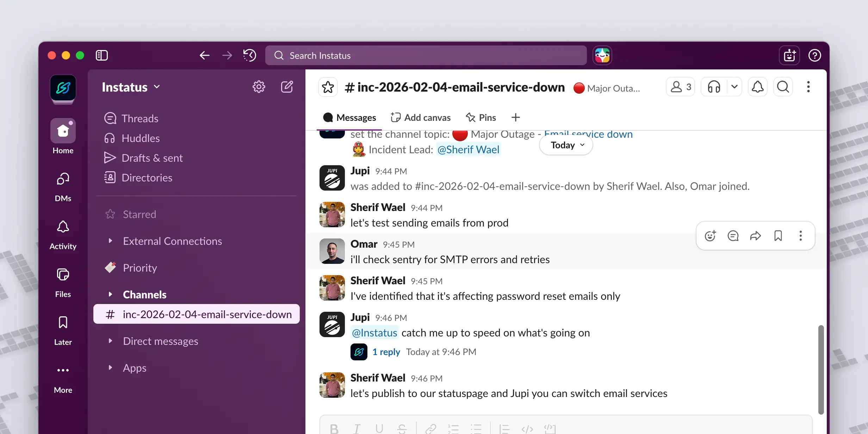The image size is (868, 434).
Task: Forward Omar's message with share arrow
Action: coord(755,236)
